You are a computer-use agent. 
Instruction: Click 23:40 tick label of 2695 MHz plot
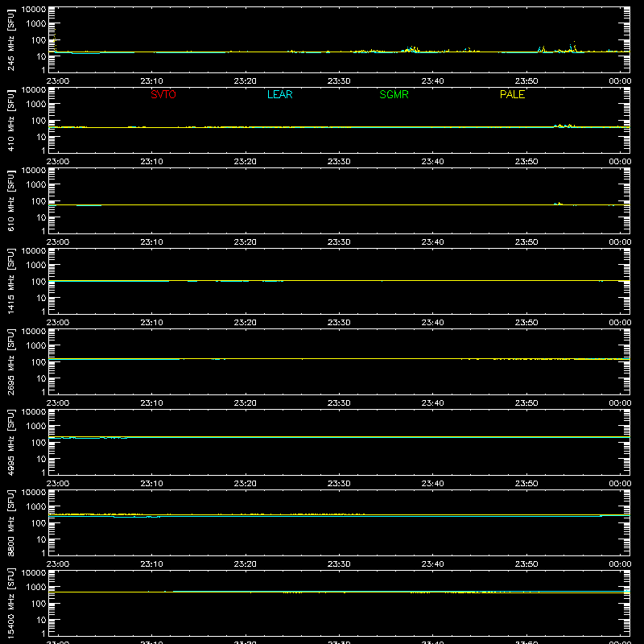(432, 403)
